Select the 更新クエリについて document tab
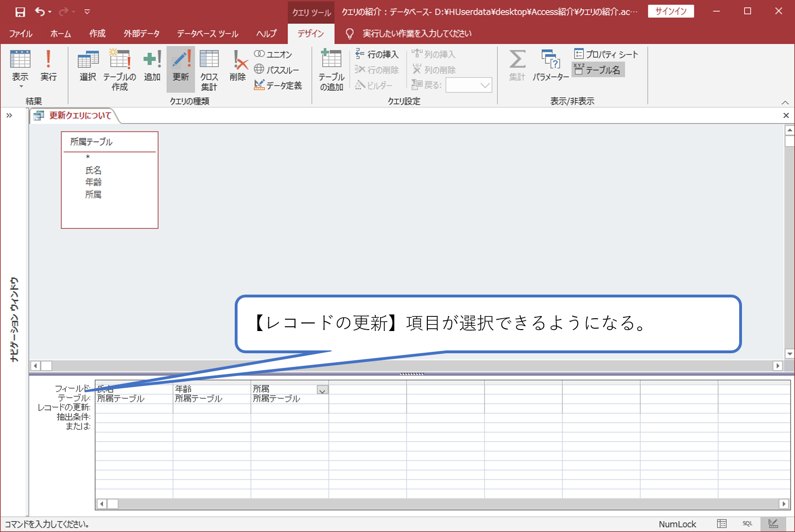This screenshot has height=532, width=795. click(x=74, y=116)
